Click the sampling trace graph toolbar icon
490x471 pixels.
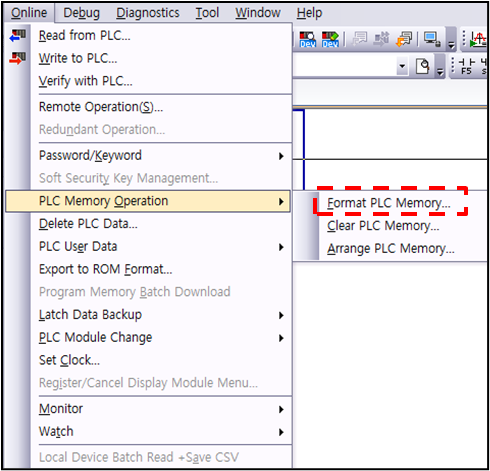point(478,39)
